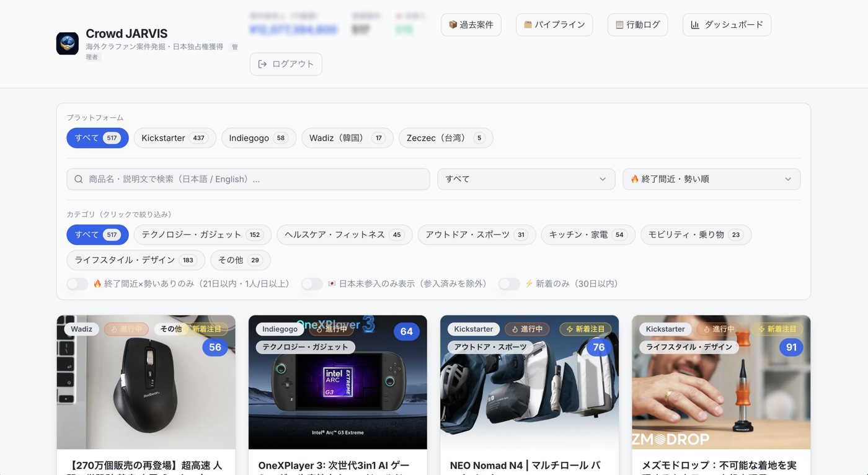Viewport: 868px width, 475px height.
Task: Filter by キッチン・家電 category
Action: click(x=588, y=234)
